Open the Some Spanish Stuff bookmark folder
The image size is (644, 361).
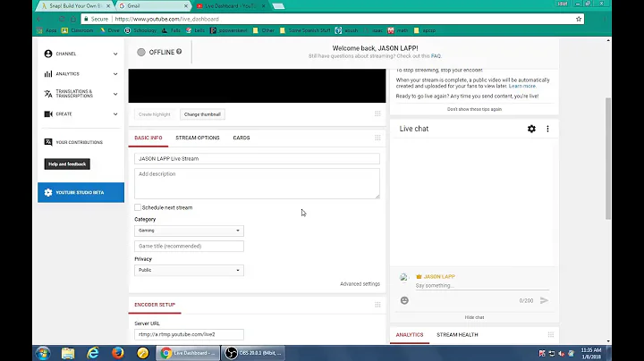click(x=305, y=30)
